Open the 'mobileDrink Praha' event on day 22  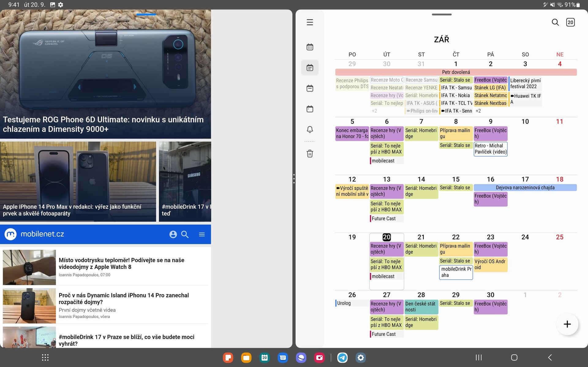click(456, 272)
